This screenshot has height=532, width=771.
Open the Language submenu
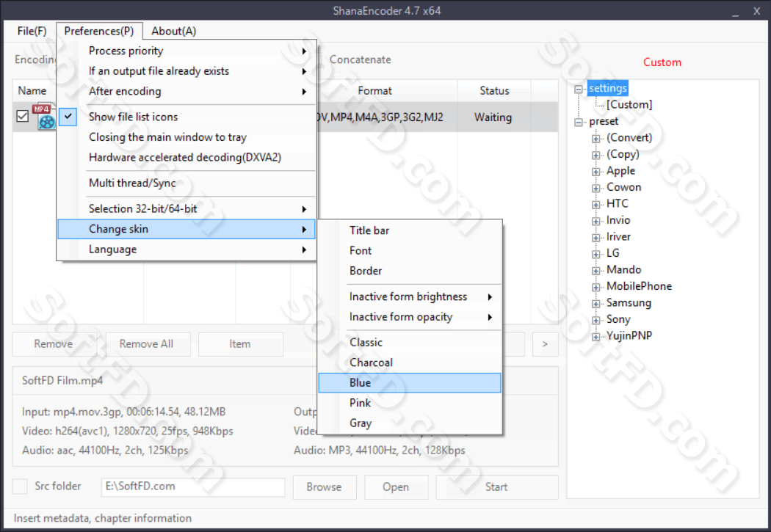[x=187, y=249]
